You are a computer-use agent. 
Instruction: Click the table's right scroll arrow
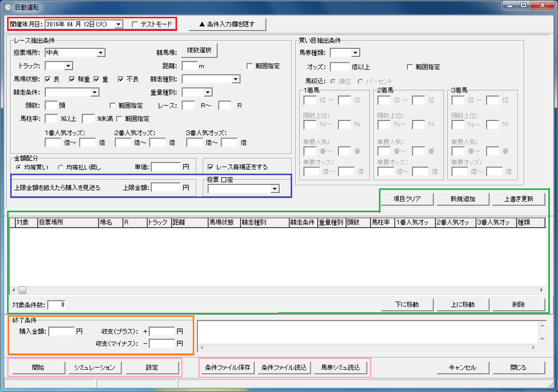[541, 290]
